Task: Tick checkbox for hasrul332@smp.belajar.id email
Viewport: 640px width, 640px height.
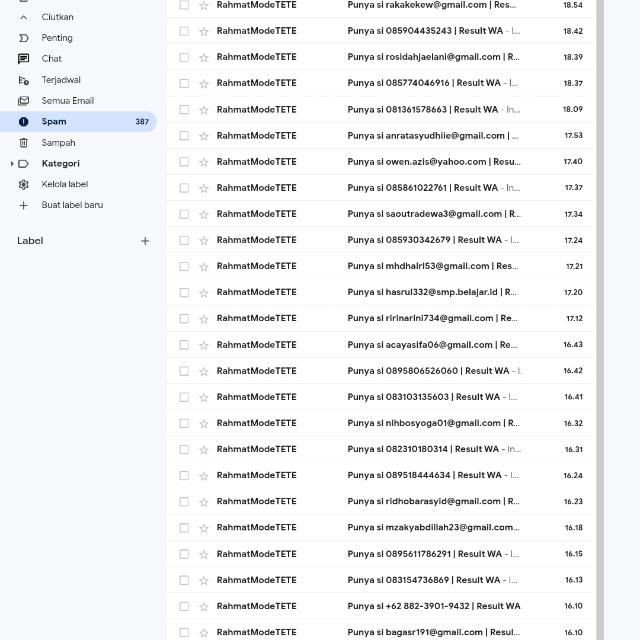Action: pyautogui.click(x=184, y=292)
